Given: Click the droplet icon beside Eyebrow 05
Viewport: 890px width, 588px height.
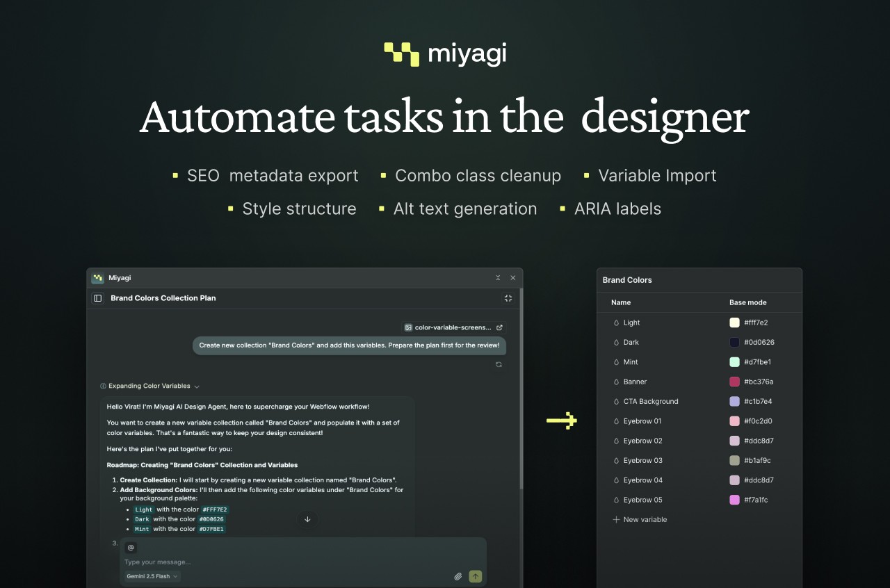Looking at the screenshot, I should tap(616, 500).
